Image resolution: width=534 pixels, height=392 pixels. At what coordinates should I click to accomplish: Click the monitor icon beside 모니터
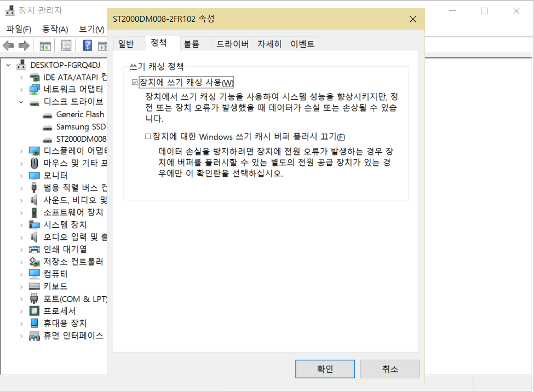coord(33,176)
